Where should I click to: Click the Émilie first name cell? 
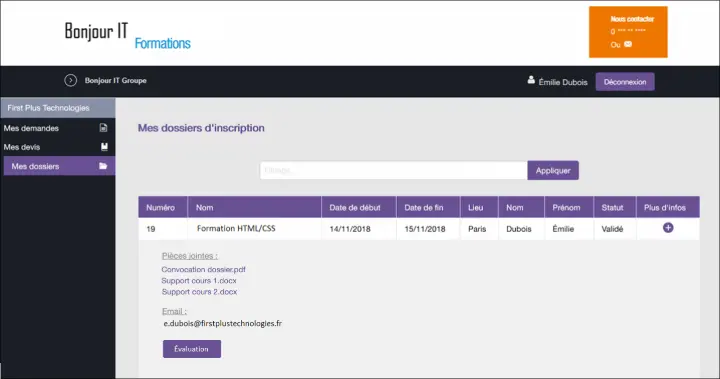(x=569, y=229)
